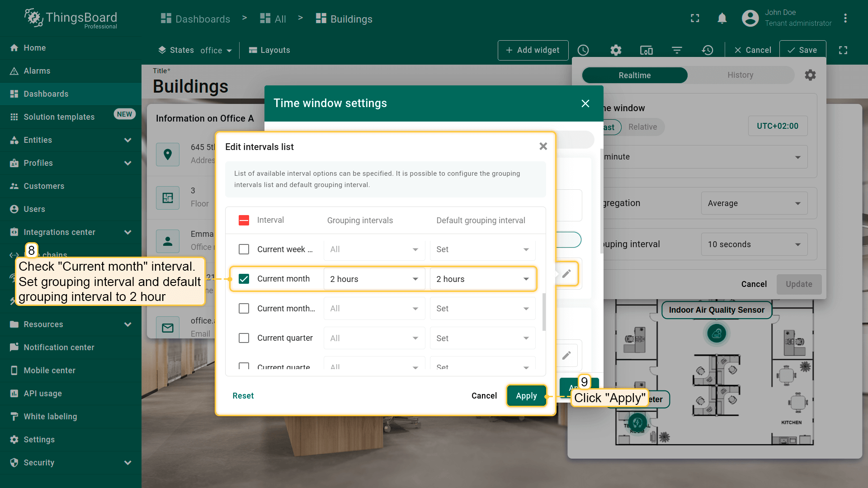Screen dimensions: 868x488
Task: Click the intervals list vertical scrollbar
Action: click(x=543, y=312)
